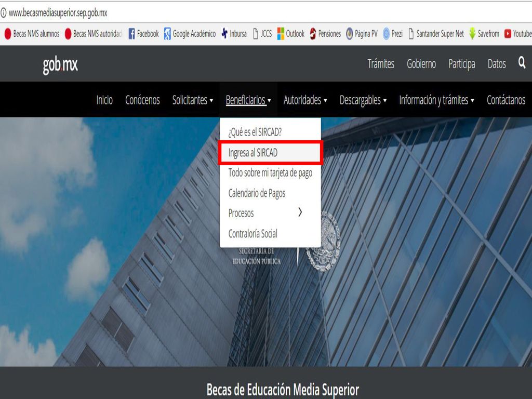Open the Página PV bookmark

362,34
